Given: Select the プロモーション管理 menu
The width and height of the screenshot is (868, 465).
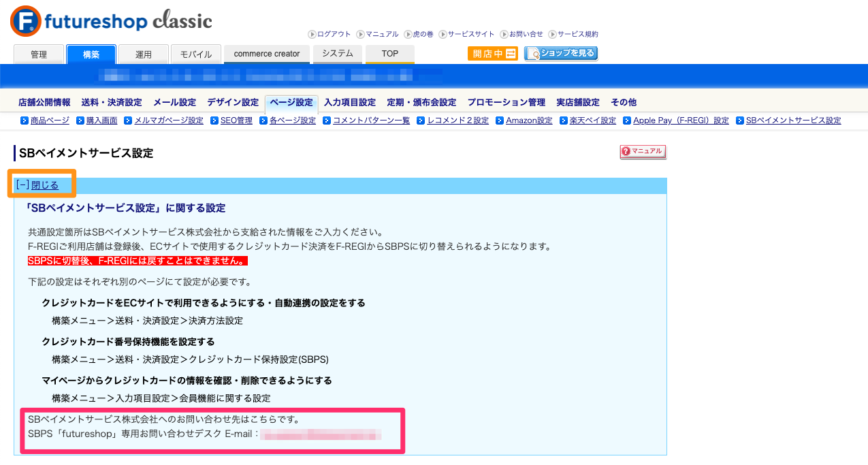Looking at the screenshot, I should (506, 103).
